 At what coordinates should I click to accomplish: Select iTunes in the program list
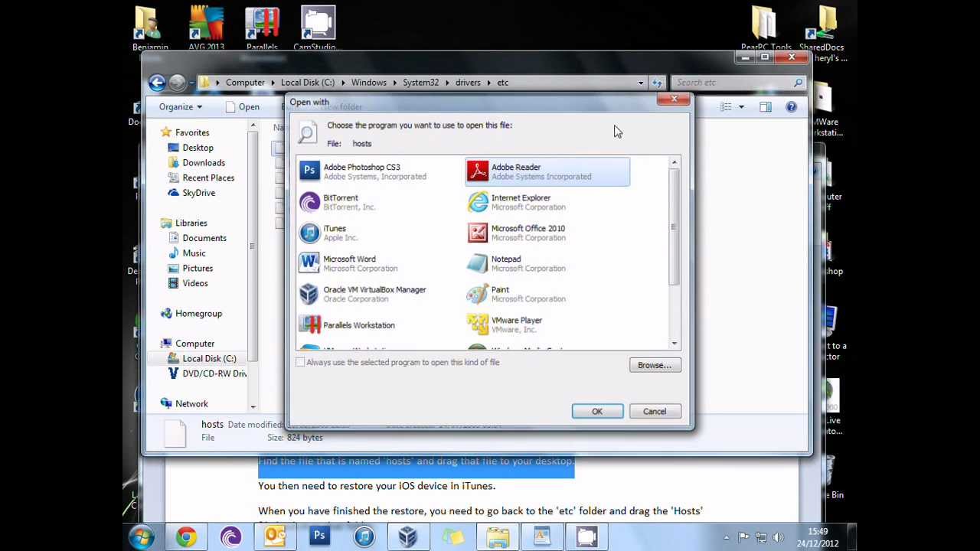(375, 233)
